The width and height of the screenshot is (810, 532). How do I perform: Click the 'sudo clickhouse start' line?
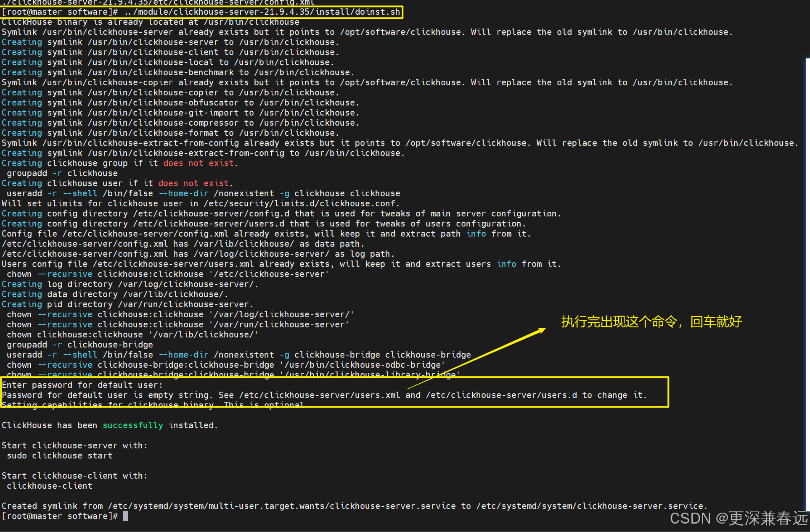[60, 456]
